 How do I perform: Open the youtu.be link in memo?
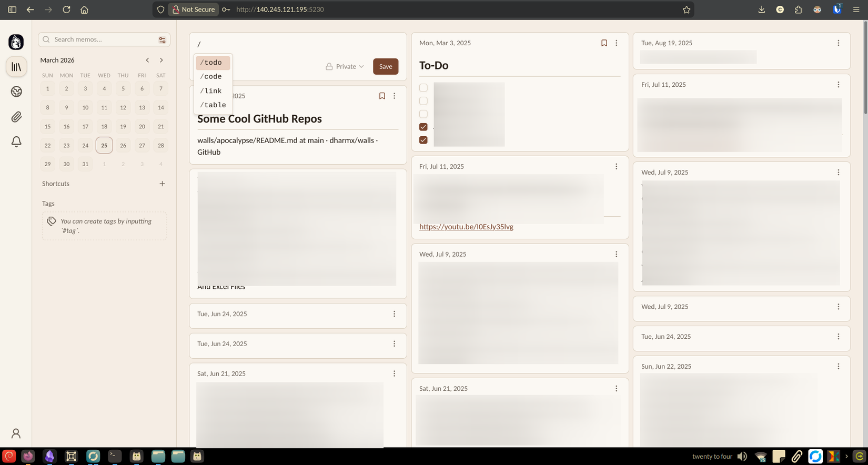(466, 227)
